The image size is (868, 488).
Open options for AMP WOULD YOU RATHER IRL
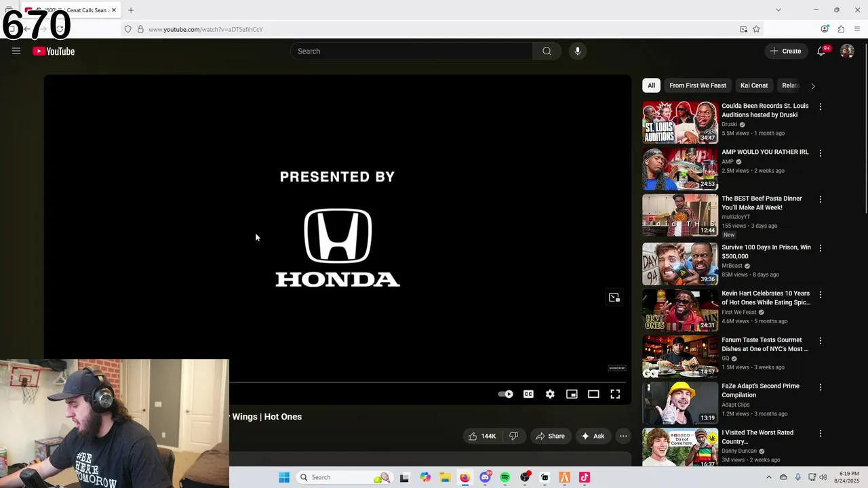click(821, 153)
